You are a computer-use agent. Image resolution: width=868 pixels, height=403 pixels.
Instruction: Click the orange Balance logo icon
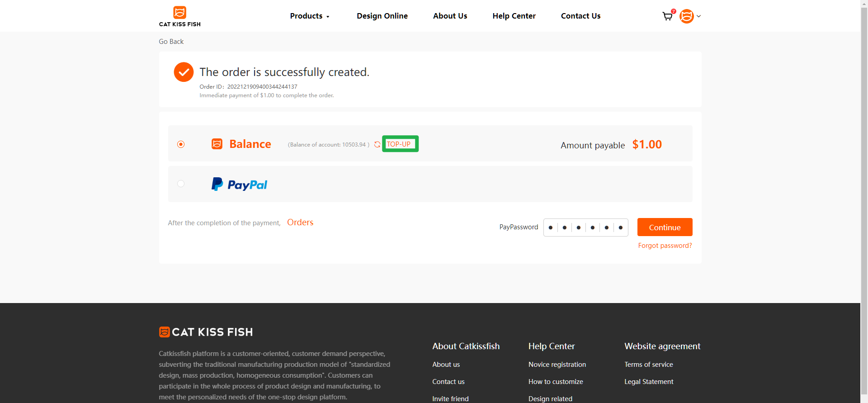coord(217,144)
